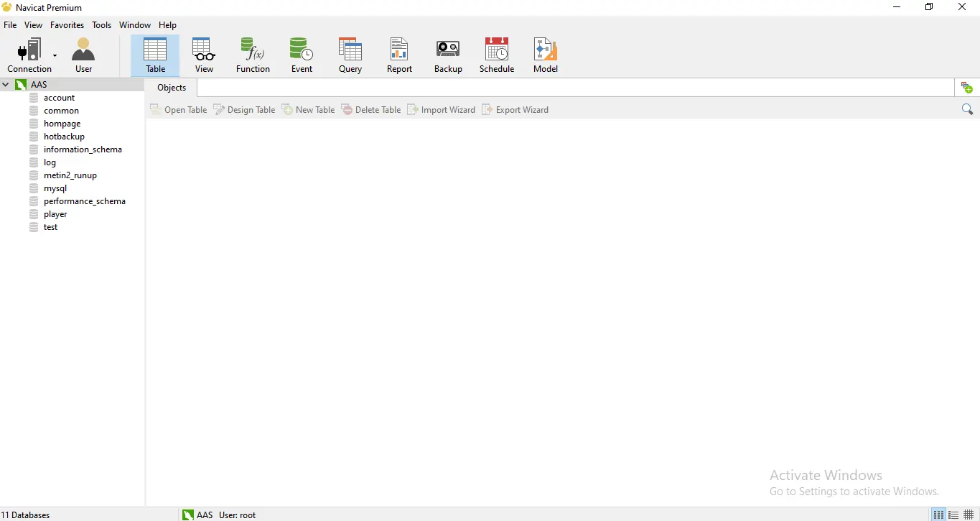Collapse the AAS connection tree node
The image size is (980, 521).
[6, 85]
